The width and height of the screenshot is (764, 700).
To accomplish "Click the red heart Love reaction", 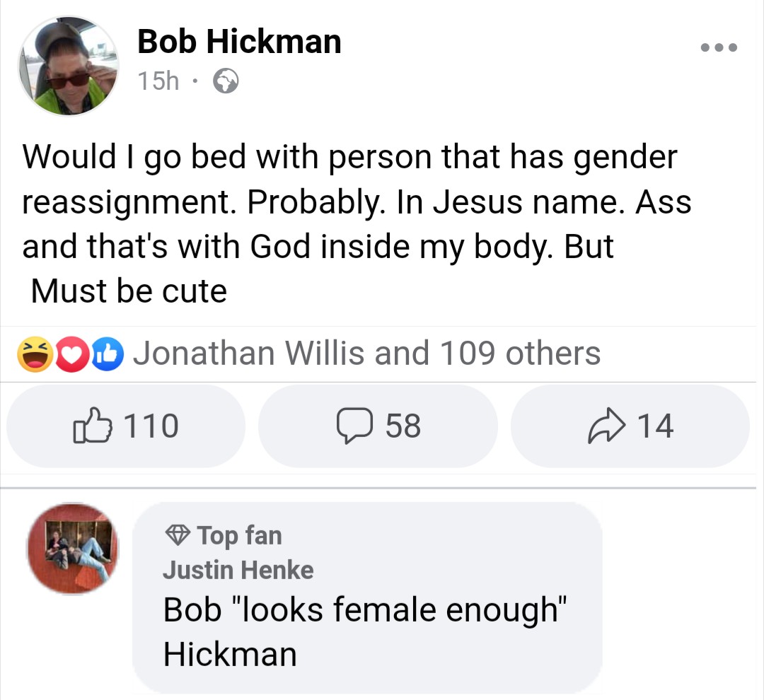I will coord(71,354).
